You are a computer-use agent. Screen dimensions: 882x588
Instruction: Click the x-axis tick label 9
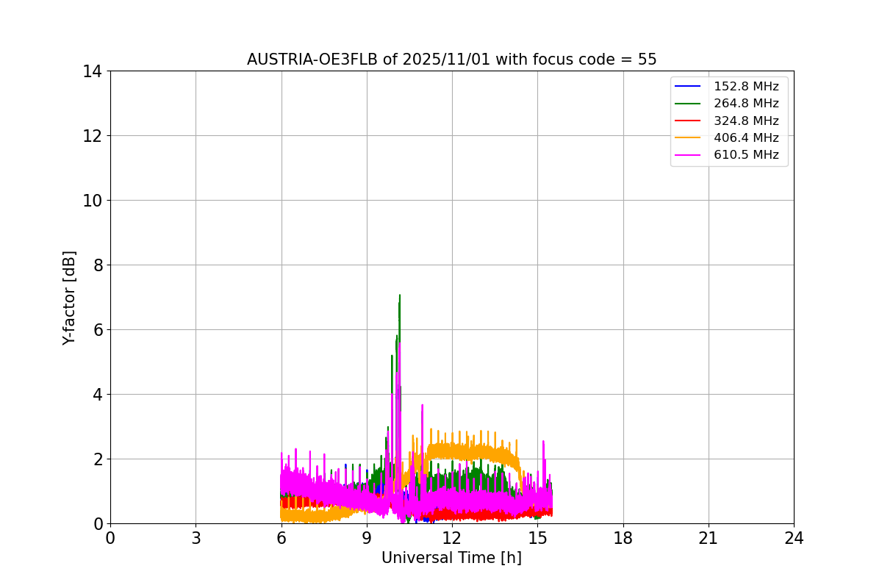point(366,538)
